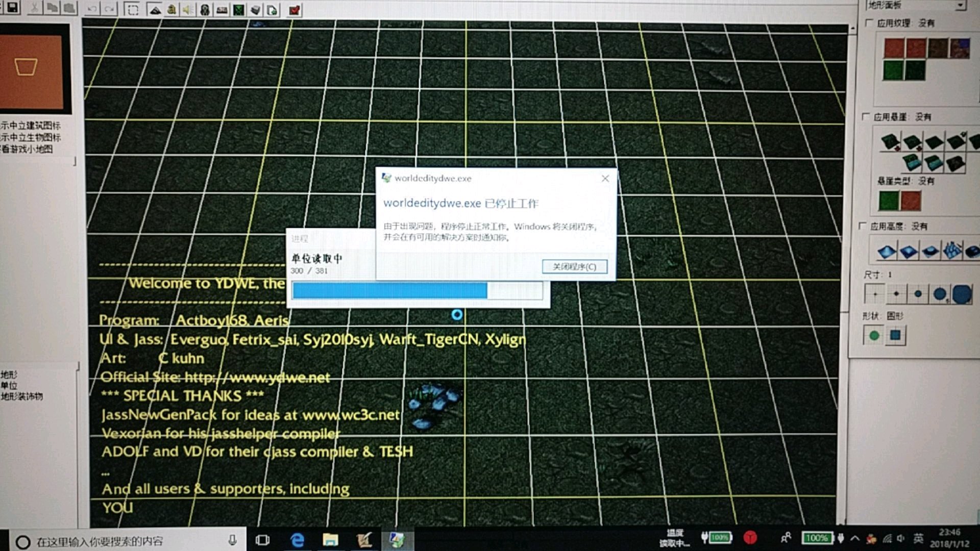Select the lower-height blue terrain tool
Viewport: 980px width, 551px height.
click(x=909, y=251)
